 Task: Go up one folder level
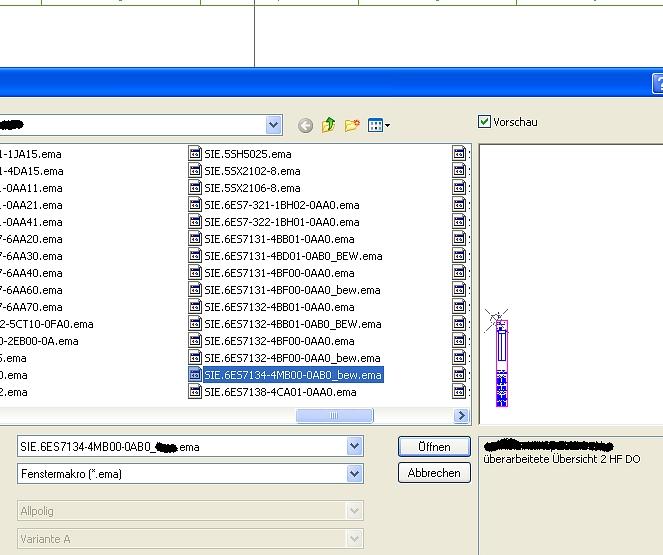(x=329, y=125)
